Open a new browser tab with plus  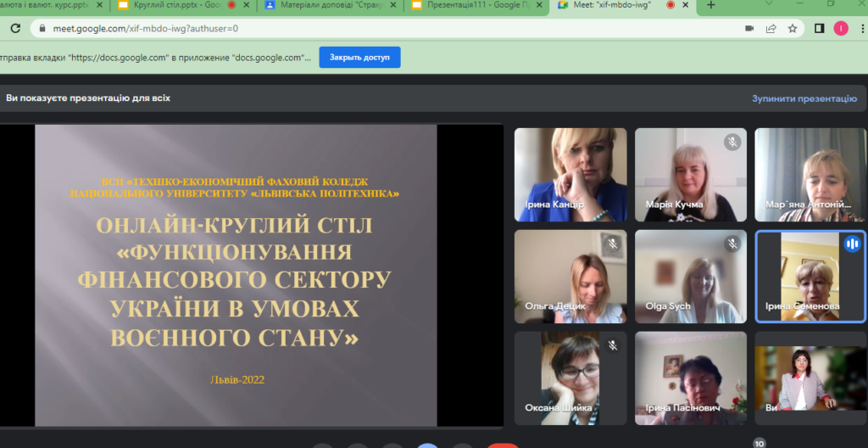[x=711, y=5]
